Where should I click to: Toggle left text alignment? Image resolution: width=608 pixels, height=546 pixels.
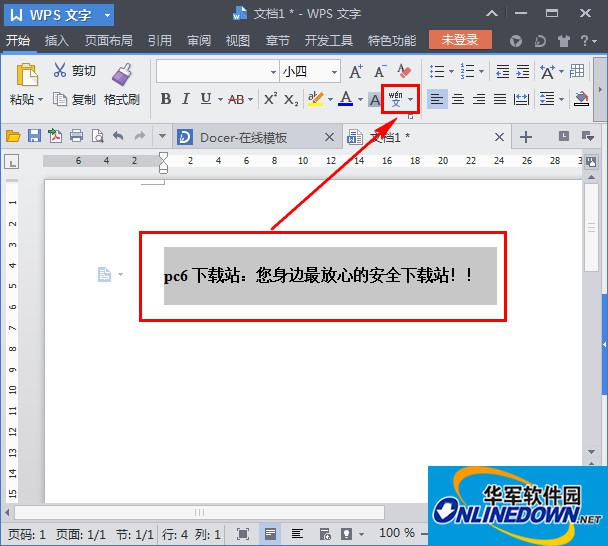pyautogui.click(x=436, y=99)
